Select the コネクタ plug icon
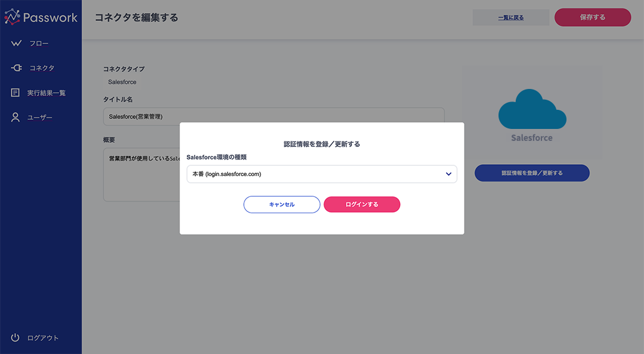 [16, 68]
